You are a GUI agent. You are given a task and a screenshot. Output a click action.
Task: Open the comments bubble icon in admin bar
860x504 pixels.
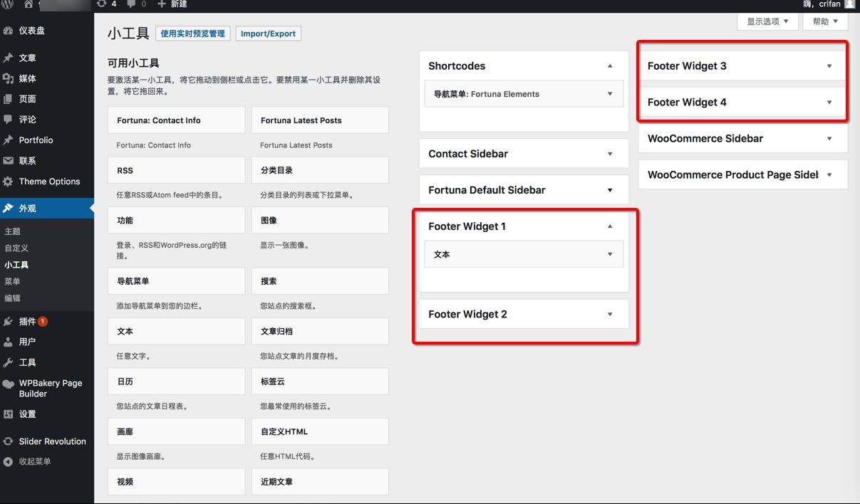[131, 4]
